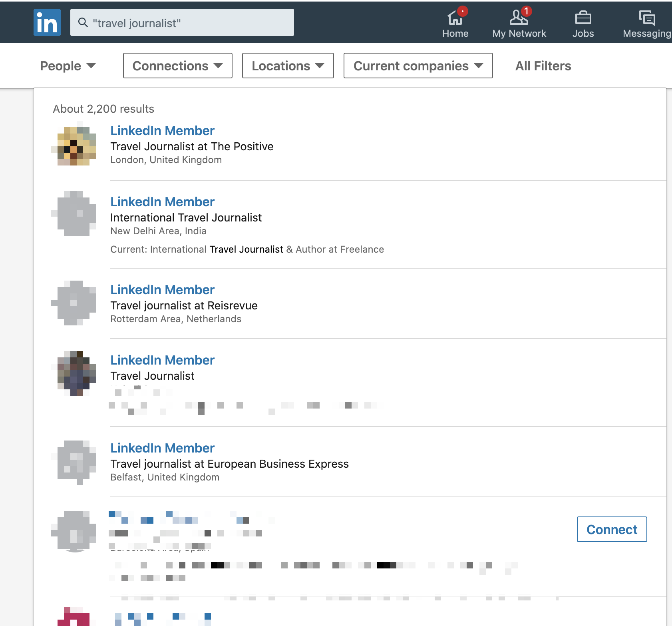672x626 pixels.
Task: Click "Rotterdam Area, Netherlands" location text
Action: (176, 319)
